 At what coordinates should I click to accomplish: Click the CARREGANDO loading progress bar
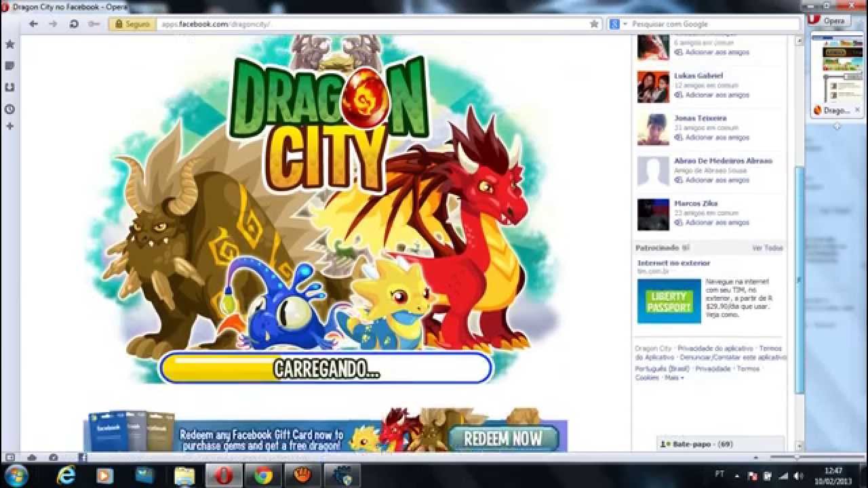325,368
